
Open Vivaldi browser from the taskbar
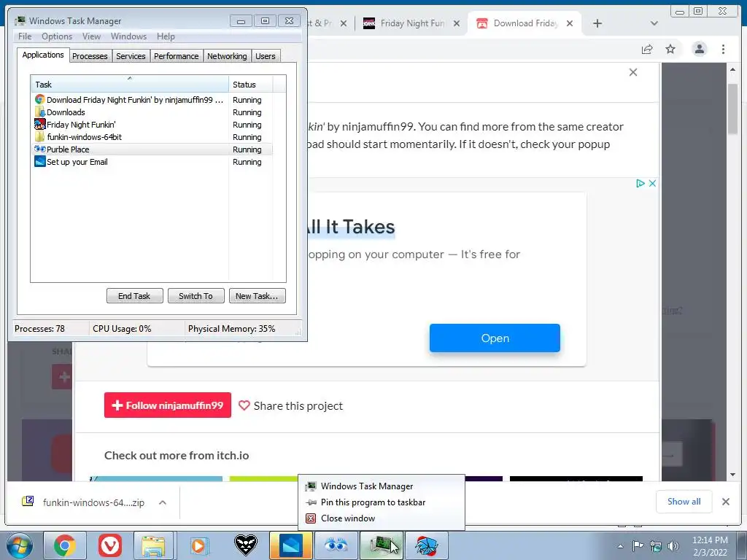110,545
